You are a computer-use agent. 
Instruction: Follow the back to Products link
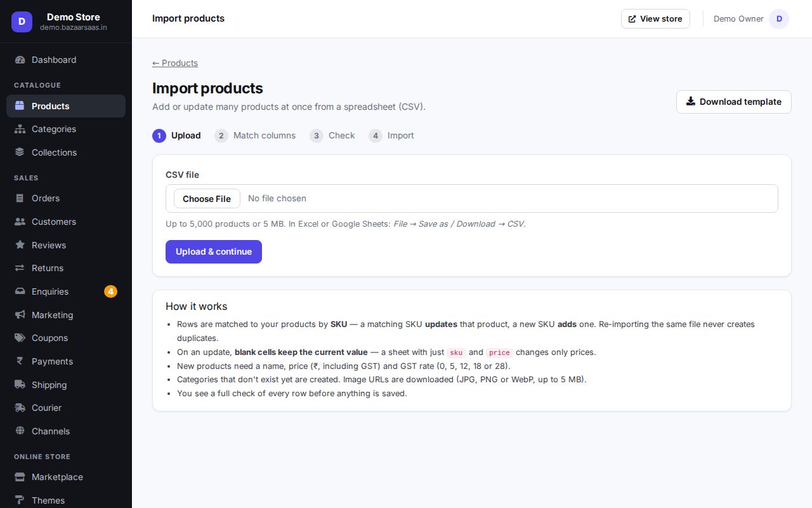(x=175, y=63)
